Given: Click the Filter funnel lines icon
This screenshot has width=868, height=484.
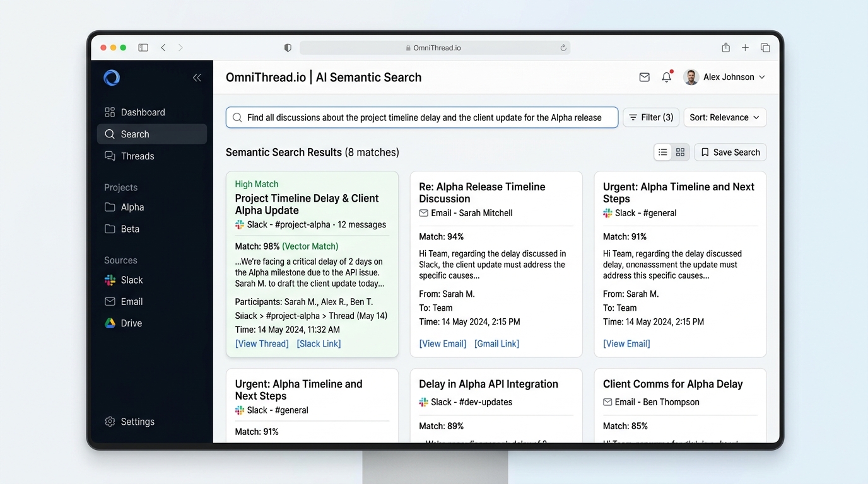Looking at the screenshot, I should [x=633, y=117].
